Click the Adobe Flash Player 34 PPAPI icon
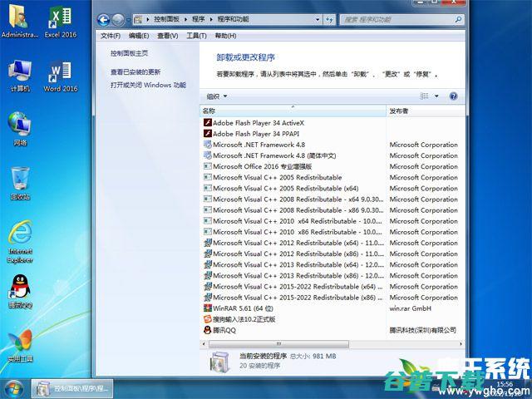 pyautogui.click(x=207, y=134)
